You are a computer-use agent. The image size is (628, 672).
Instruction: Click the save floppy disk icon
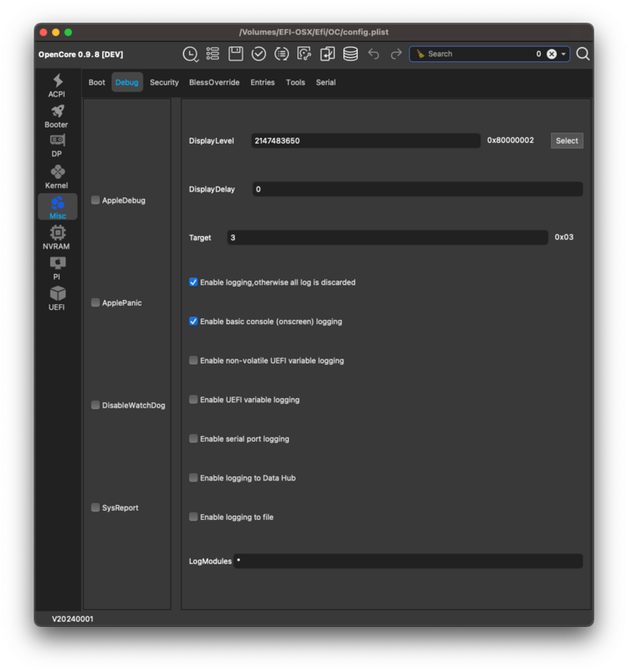tap(236, 54)
